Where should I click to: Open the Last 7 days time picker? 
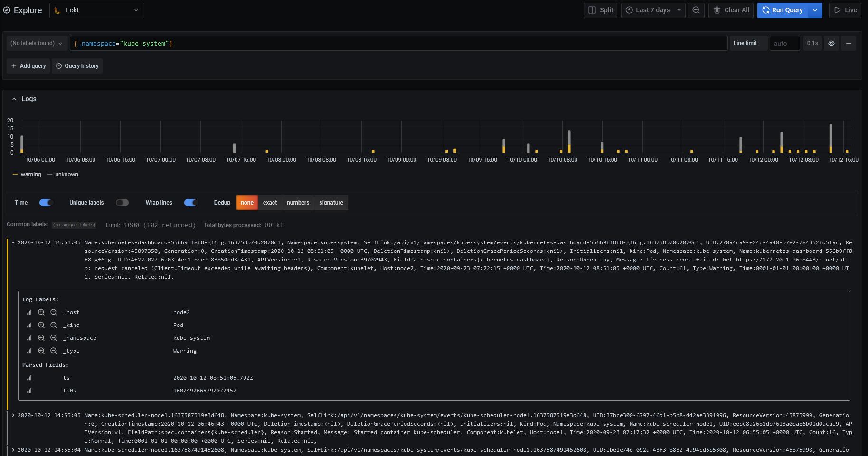coord(653,10)
